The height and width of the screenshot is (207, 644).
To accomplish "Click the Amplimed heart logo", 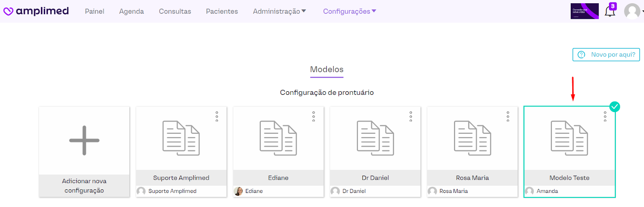I will [x=8, y=11].
